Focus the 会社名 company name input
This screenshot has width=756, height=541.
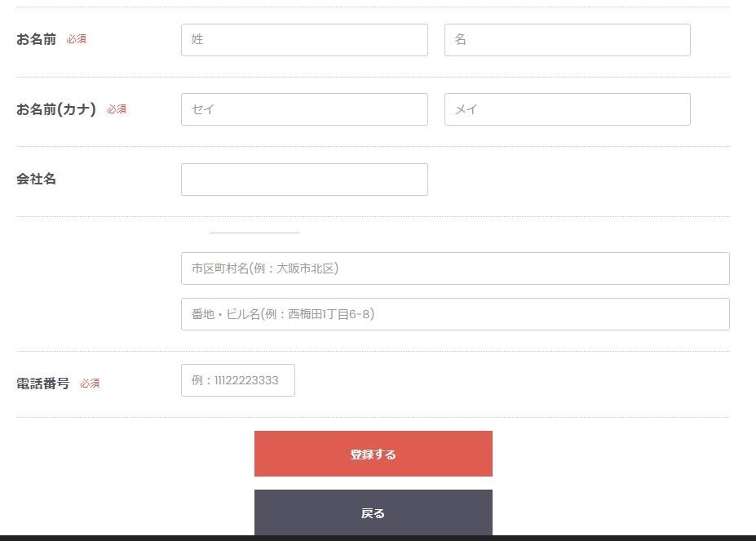tap(304, 180)
